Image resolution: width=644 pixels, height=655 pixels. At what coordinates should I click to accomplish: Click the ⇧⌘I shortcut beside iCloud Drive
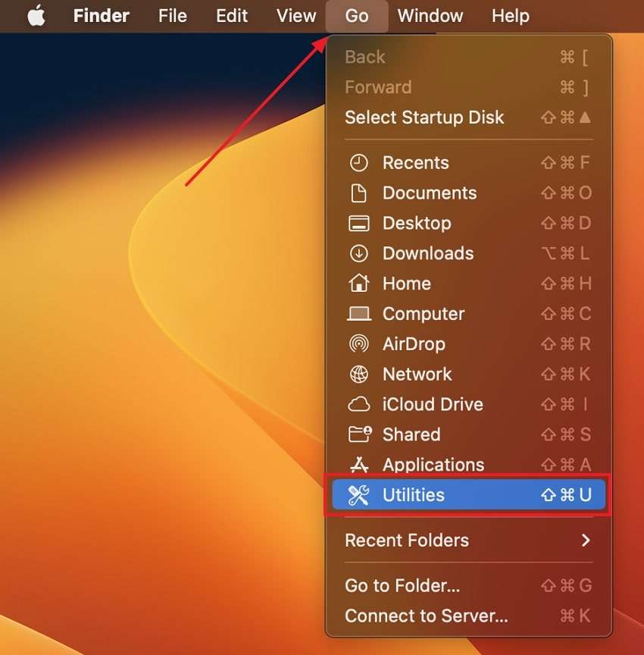tap(565, 404)
